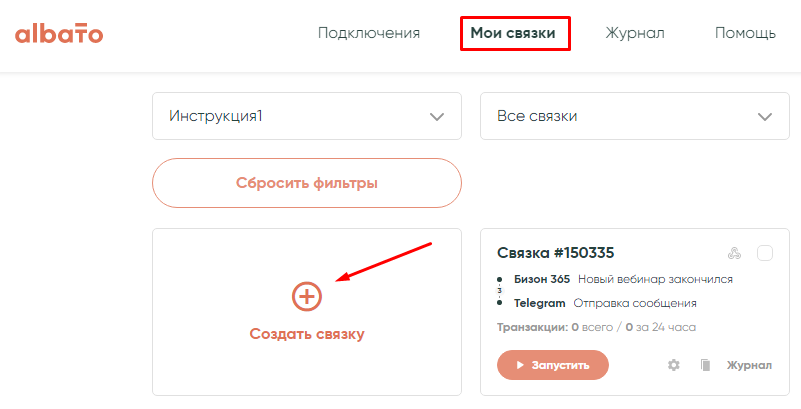
Task: Click the Создать связку label
Action: pos(307,334)
